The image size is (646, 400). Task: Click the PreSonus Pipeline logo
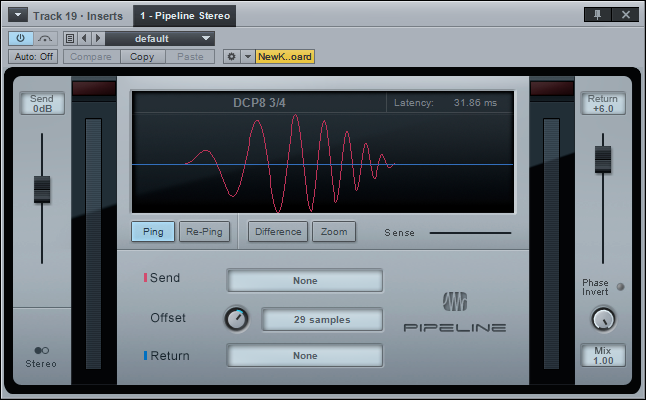[x=455, y=312]
